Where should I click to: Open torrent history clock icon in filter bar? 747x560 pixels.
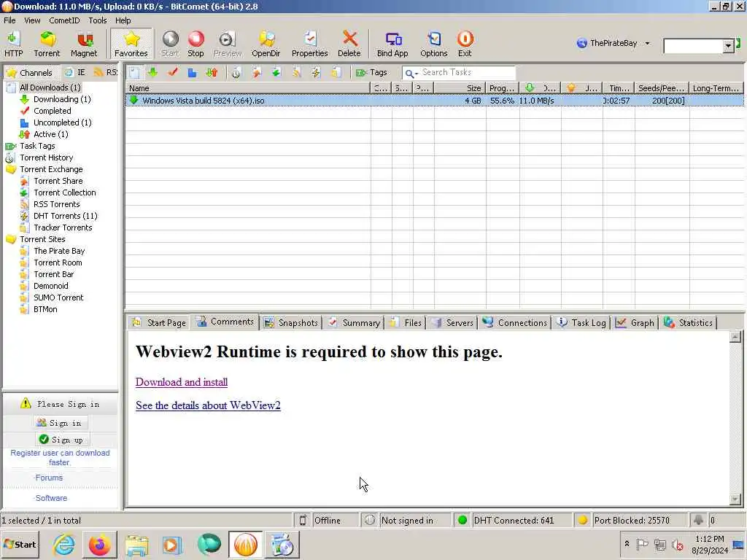pos(236,72)
